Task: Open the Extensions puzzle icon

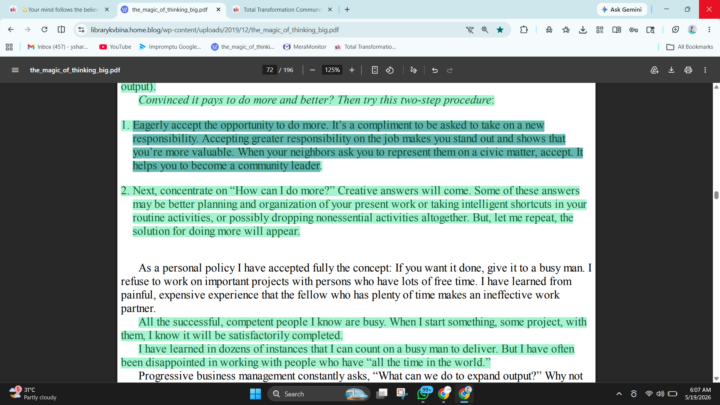Action: [524, 30]
